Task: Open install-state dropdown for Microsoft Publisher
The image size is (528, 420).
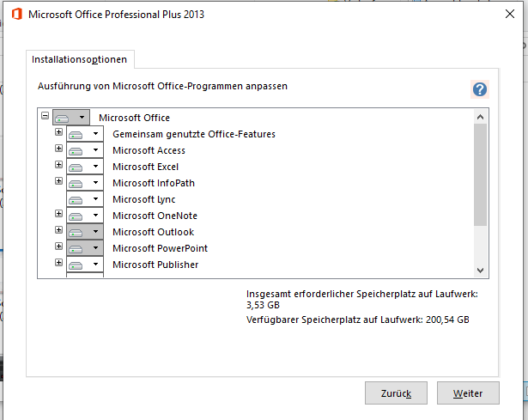Action: pyautogui.click(x=85, y=265)
